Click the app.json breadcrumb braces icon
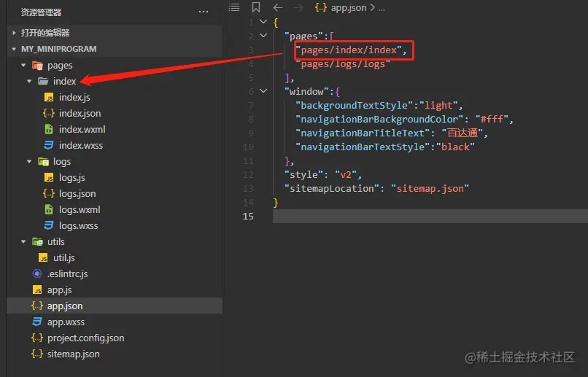The width and height of the screenshot is (588, 377). tap(320, 7)
